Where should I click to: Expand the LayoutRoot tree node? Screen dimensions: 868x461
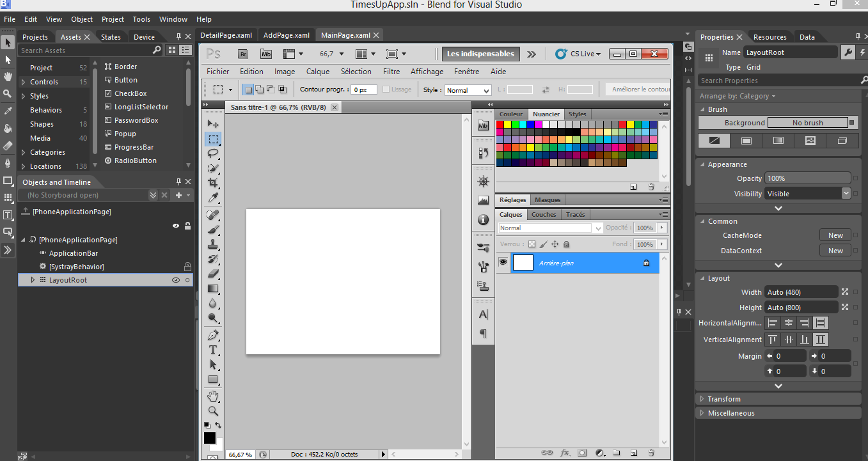click(x=33, y=279)
